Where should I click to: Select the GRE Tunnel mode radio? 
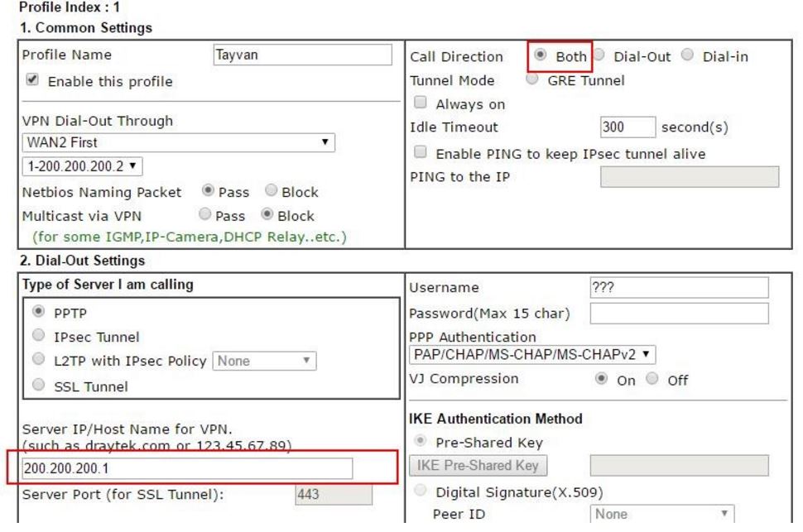click(x=531, y=80)
